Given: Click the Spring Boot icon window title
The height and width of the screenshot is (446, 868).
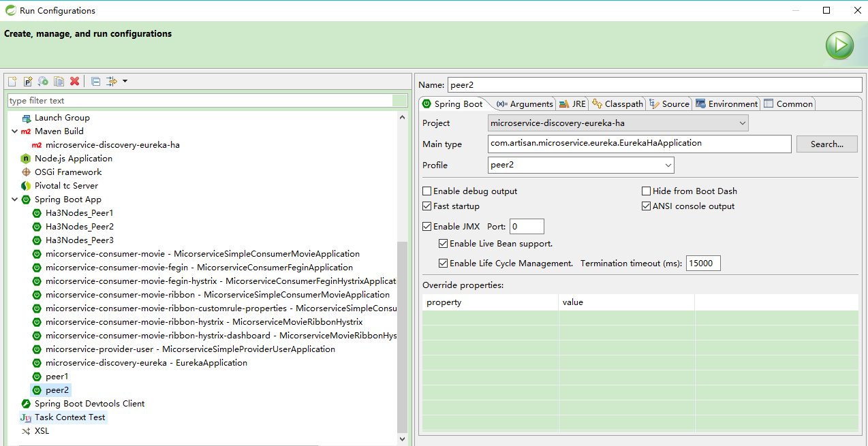Looking at the screenshot, I should (10, 10).
